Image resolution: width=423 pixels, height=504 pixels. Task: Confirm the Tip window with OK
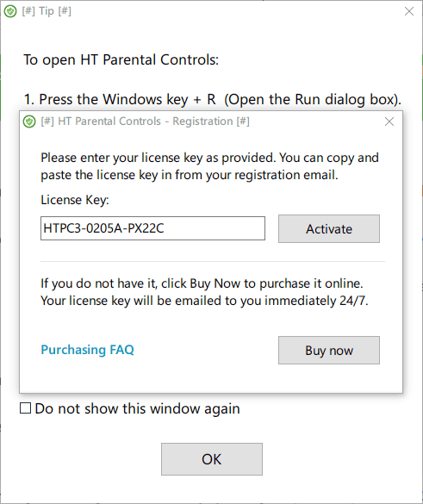(x=212, y=459)
